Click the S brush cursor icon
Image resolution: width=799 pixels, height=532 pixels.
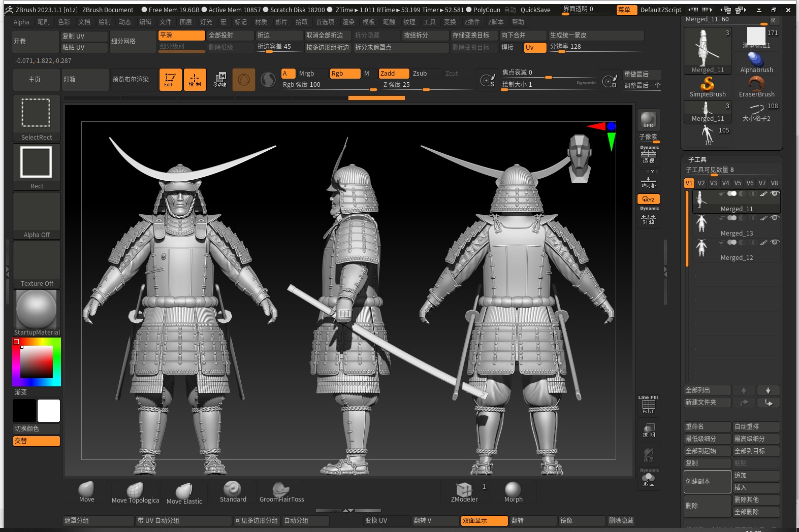pyautogui.click(x=488, y=80)
